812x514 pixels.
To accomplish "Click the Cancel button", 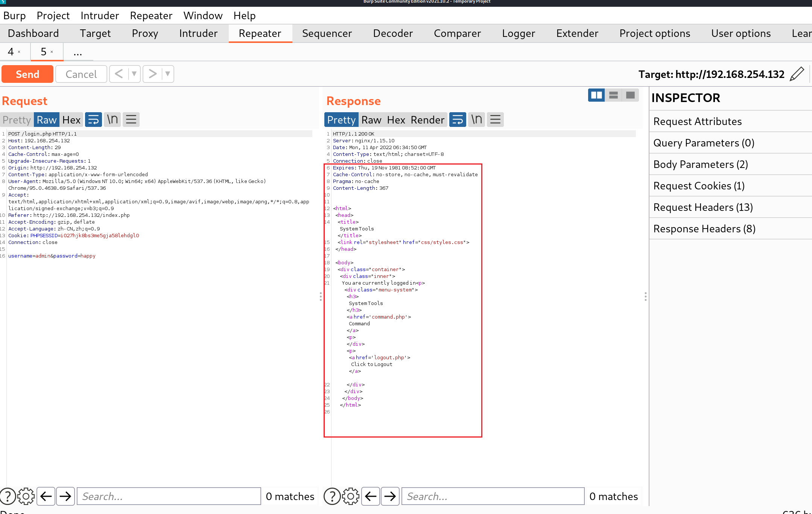I will (81, 74).
